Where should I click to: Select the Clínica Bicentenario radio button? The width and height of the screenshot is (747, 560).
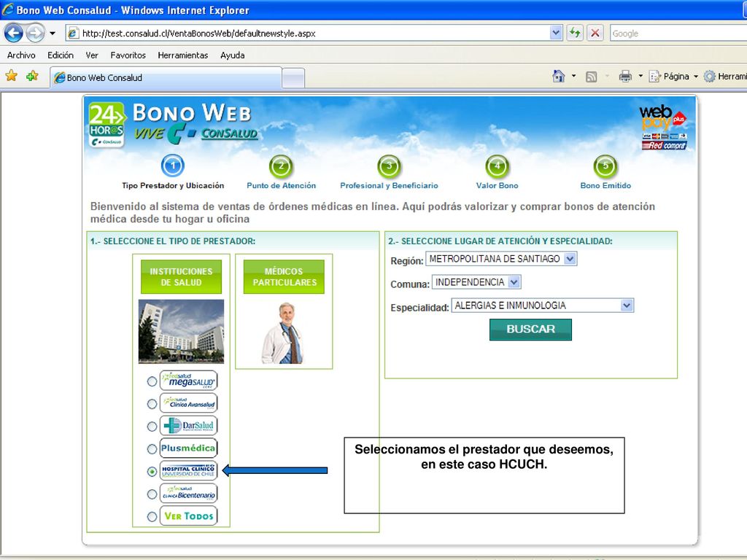152,494
